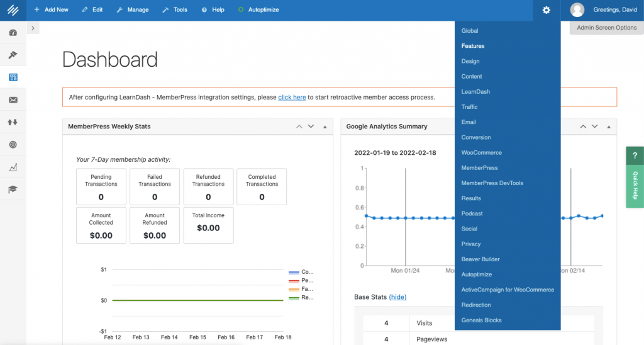644x345 pixels.
Task: Move MemberPress Weekly Stats panel down
Action: [x=311, y=127]
